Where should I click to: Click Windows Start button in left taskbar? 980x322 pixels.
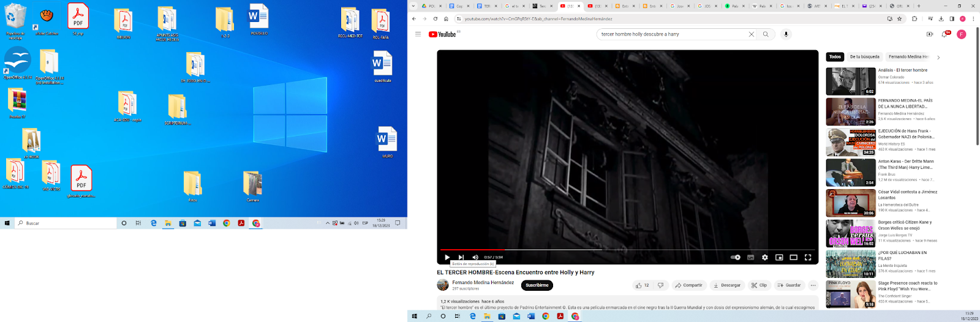point(7,223)
